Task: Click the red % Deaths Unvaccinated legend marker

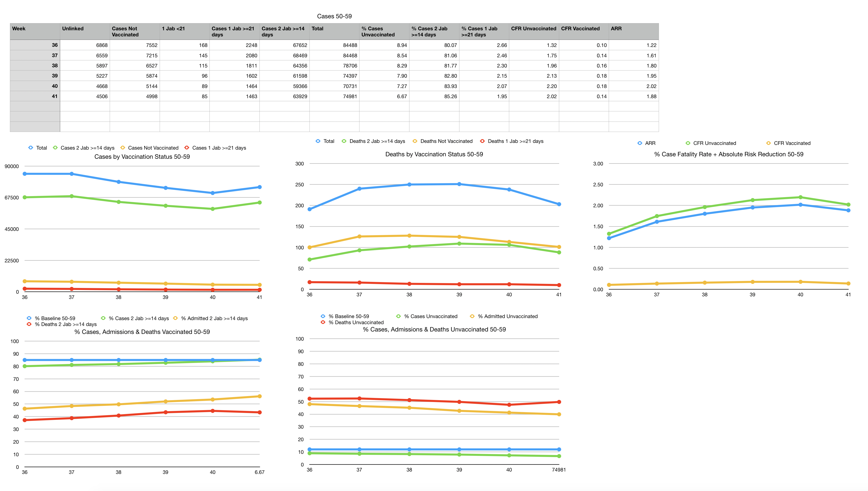Action: point(323,322)
